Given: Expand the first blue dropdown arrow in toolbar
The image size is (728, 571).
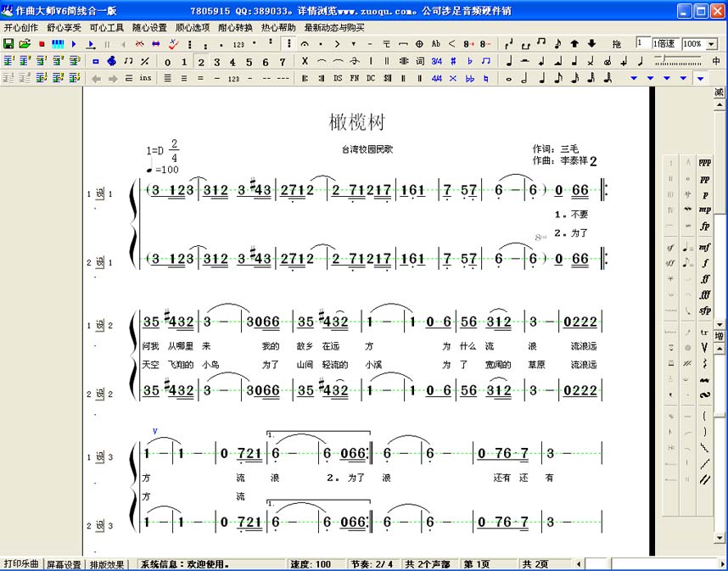Looking at the screenshot, I should [x=634, y=78].
